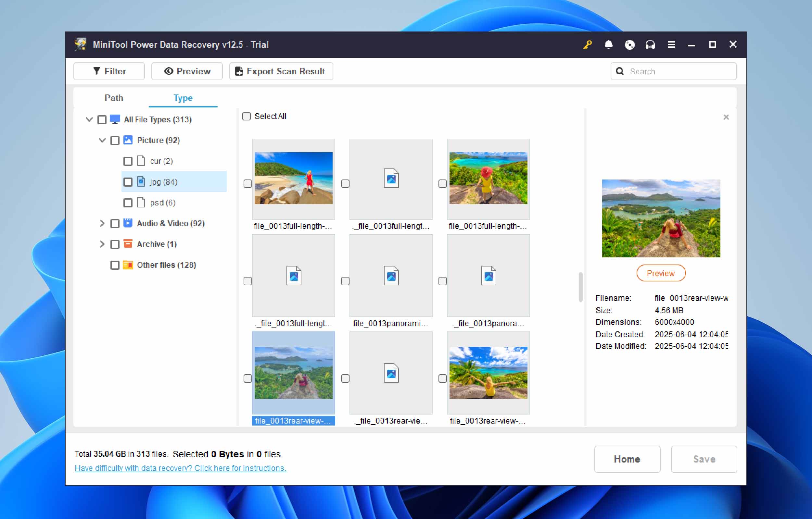Open the Filter toolbar button
Viewport: 812px width, 519px height.
[109, 71]
